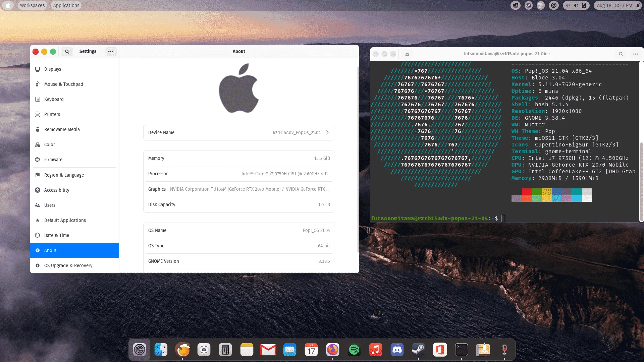This screenshot has height=362, width=644.
Task: Open Calendar showing 17 in the dock
Action: pyautogui.click(x=311, y=350)
